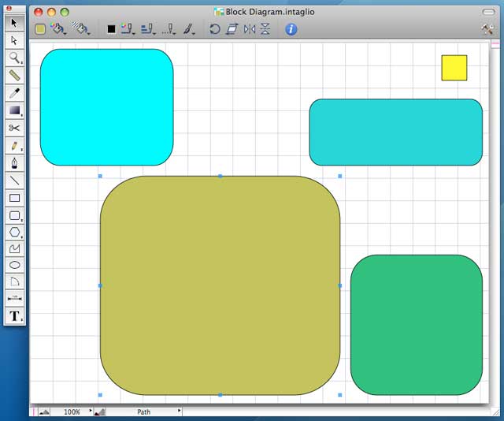The height and width of the screenshot is (421, 504).
Task: Open the Path status popup
Action: point(143,412)
